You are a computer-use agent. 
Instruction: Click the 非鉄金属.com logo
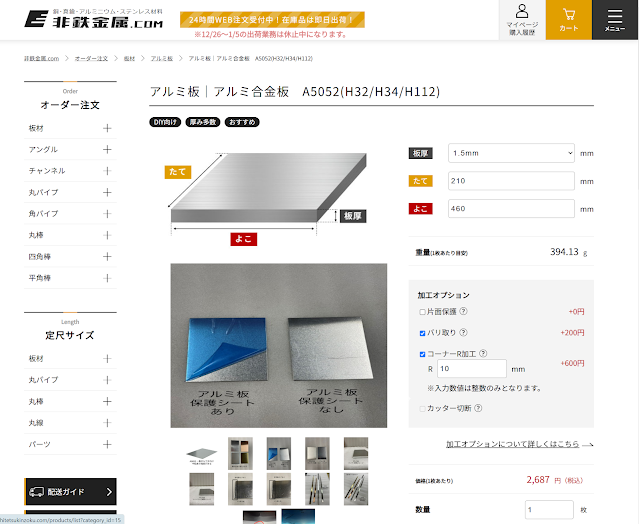click(x=94, y=19)
